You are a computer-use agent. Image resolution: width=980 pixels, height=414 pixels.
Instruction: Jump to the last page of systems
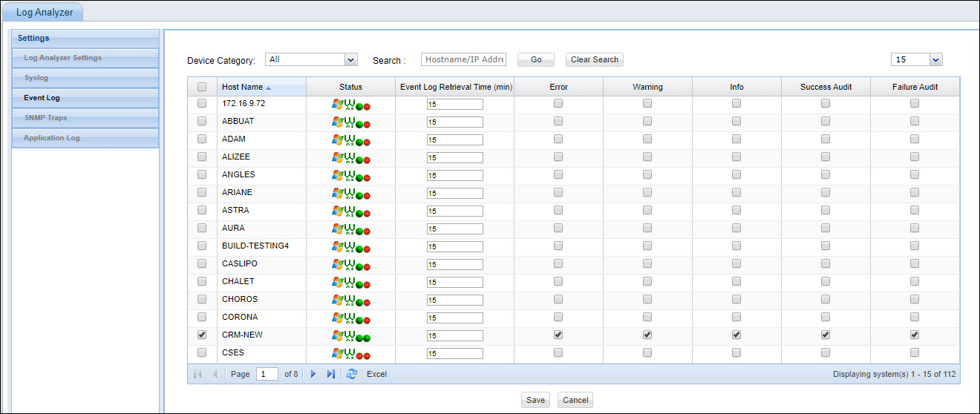[x=331, y=374]
